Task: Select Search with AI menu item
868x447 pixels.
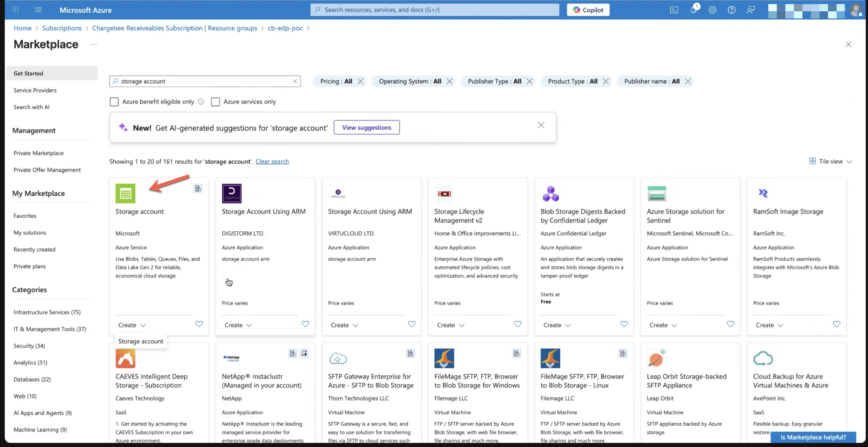Action: (31, 107)
